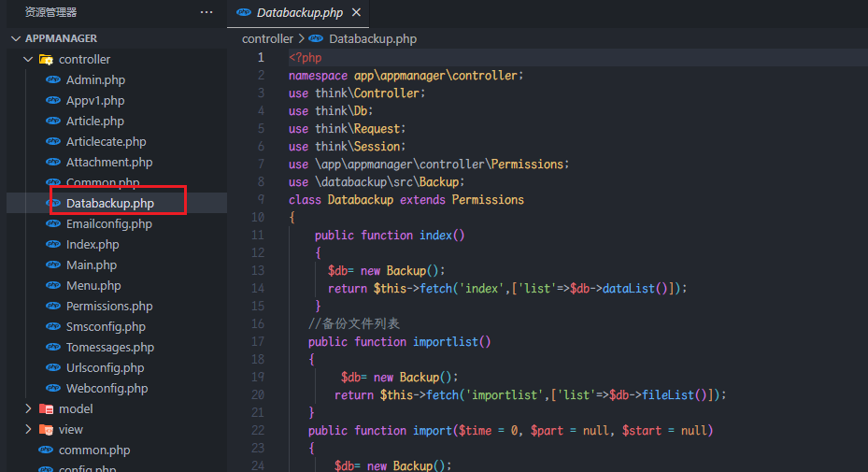Click PHP icon beside Article.php
The image size is (868, 472).
click(x=53, y=121)
